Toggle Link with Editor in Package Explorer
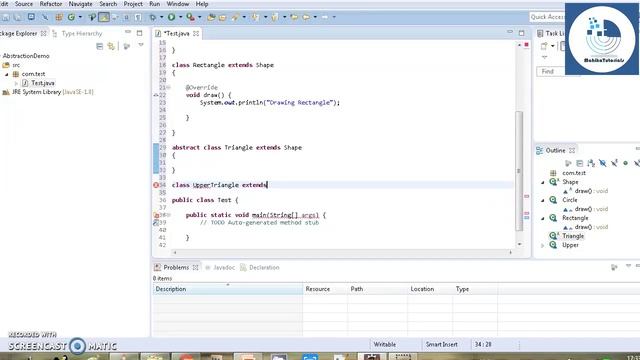 coord(111,46)
